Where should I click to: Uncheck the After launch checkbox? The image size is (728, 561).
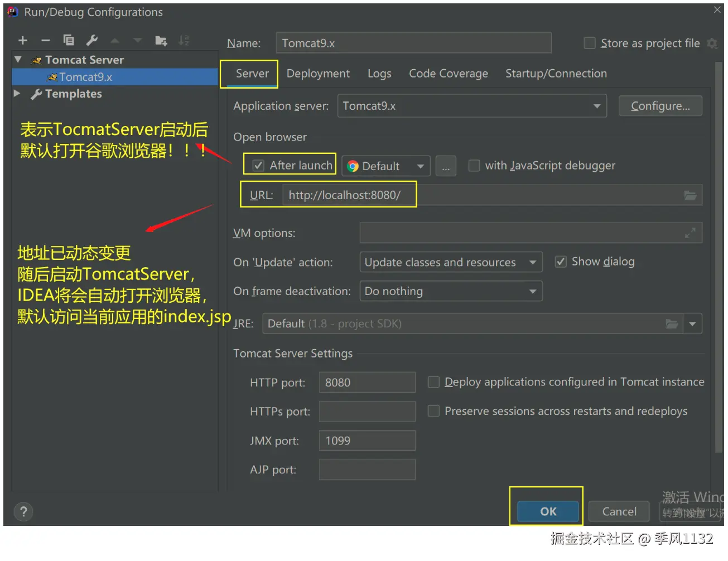258,166
